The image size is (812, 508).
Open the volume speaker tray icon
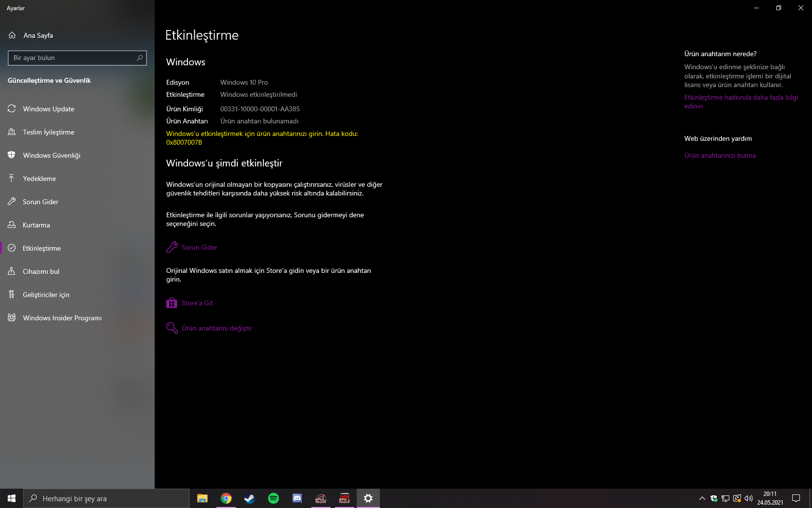pos(749,498)
